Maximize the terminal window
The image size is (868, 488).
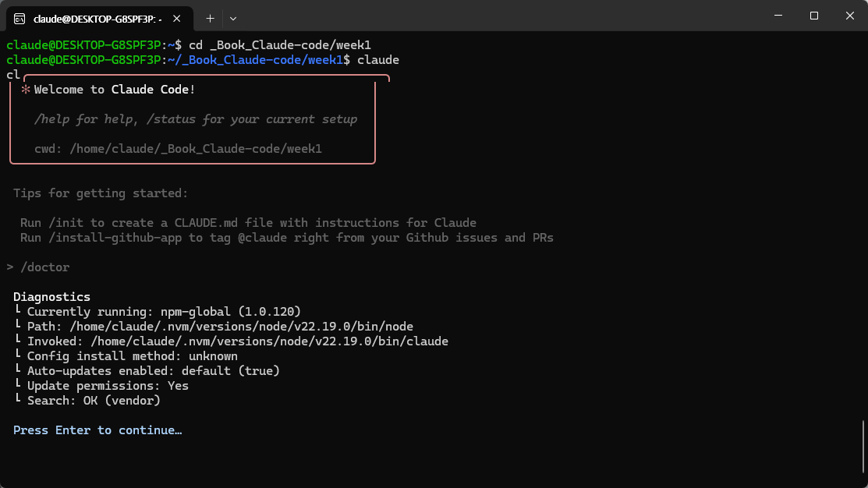813,16
